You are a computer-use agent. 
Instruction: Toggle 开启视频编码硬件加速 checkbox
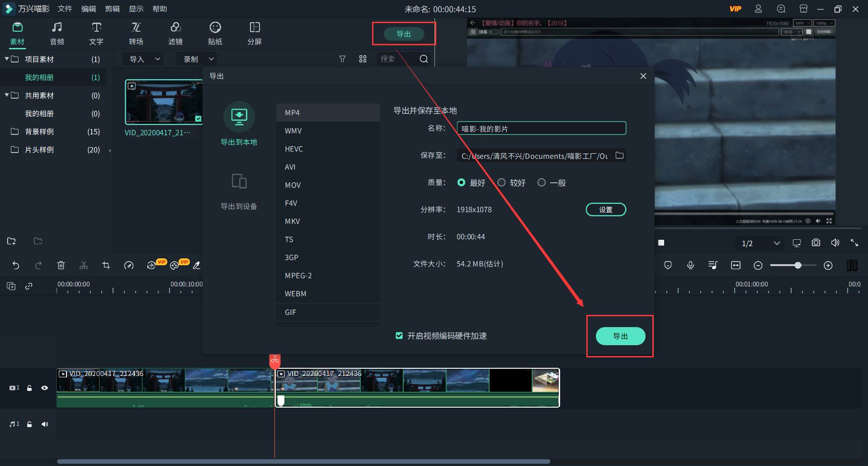[x=399, y=336]
